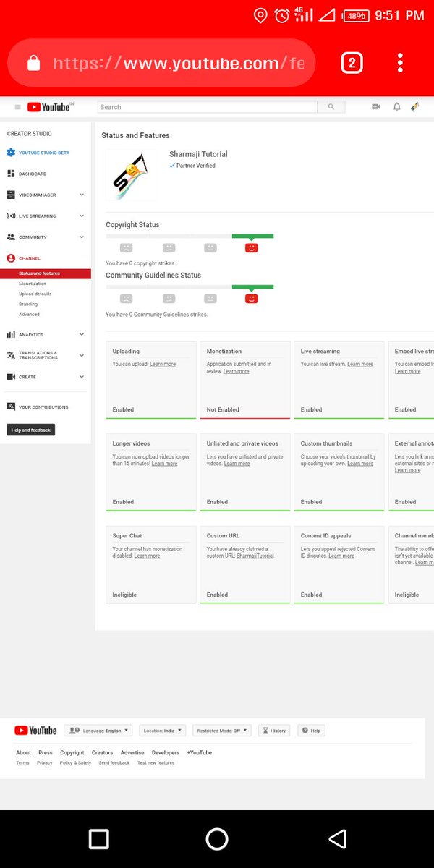This screenshot has height=868, width=434.
Task: Click the Send feedback footer link
Action: tap(114, 763)
